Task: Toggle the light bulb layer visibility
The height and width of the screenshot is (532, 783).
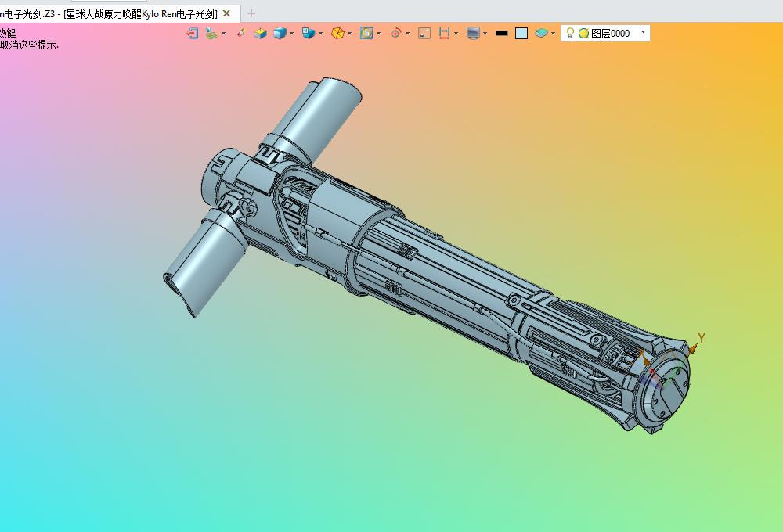Action: click(x=570, y=33)
